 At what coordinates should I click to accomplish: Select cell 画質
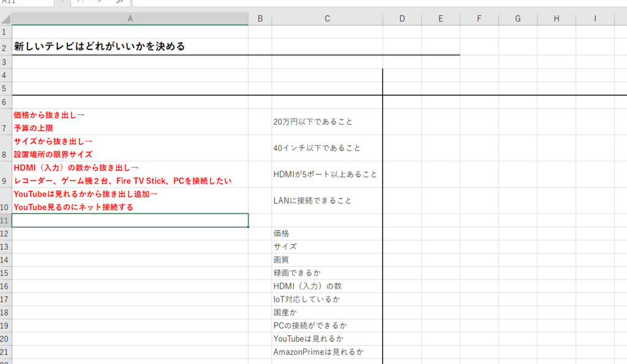(x=327, y=260)
